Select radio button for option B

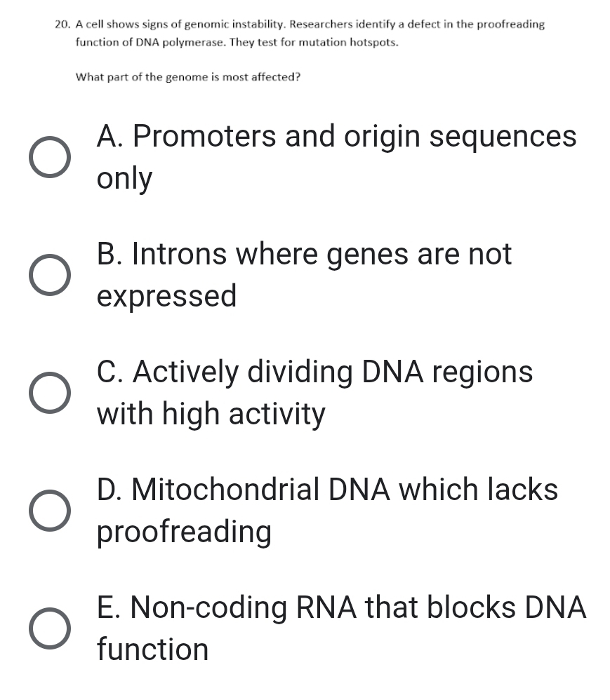pyautogui.click(x=50, y=275)
